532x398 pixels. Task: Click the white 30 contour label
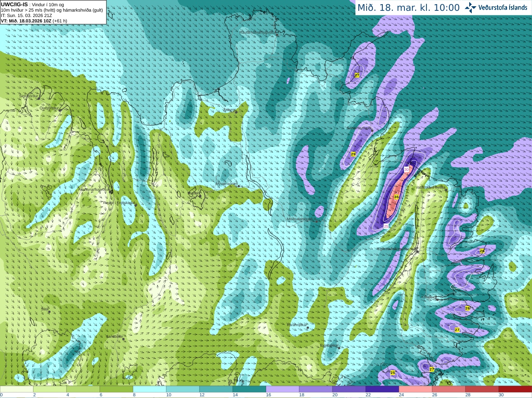[x=406, y=170]
